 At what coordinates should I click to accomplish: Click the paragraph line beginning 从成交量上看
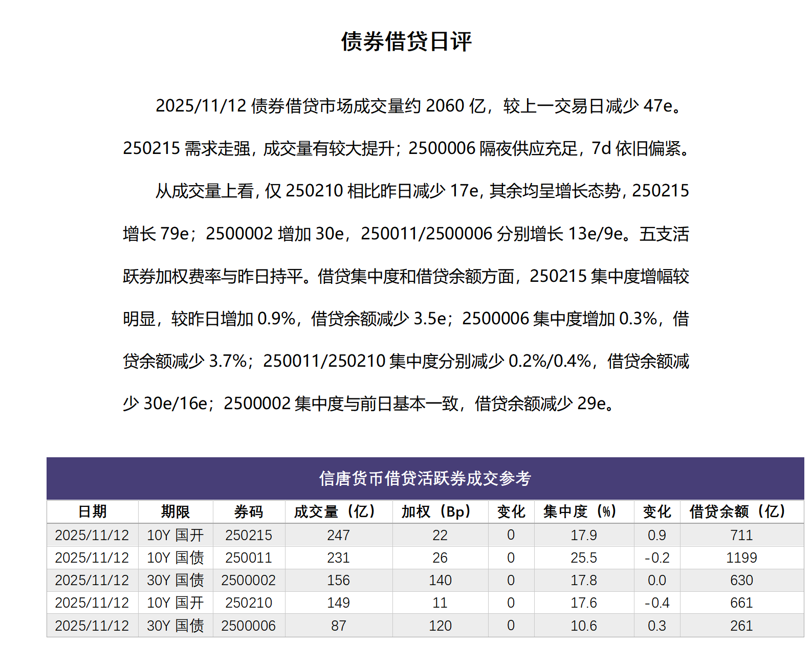[x=422, y=191]
